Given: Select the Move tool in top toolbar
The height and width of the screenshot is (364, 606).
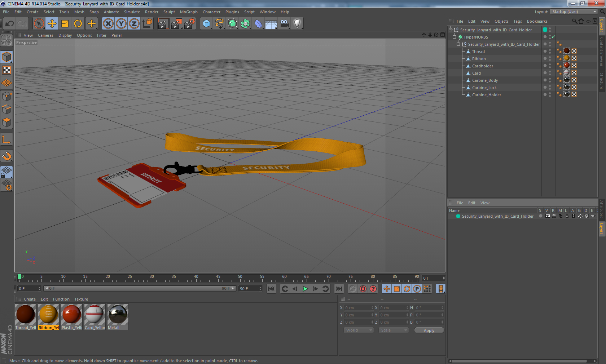Looking at the screenshot, I should point(52,24).
